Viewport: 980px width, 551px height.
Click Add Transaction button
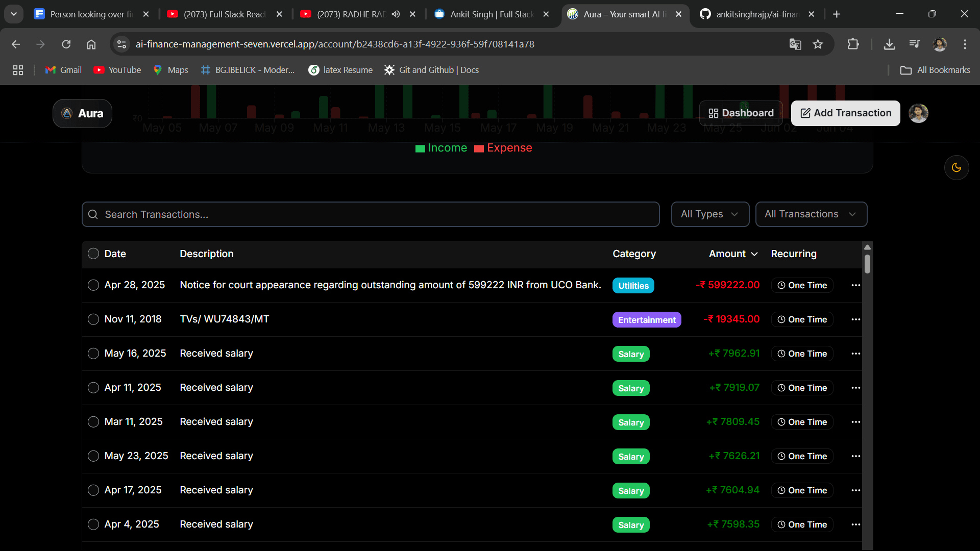845,113
